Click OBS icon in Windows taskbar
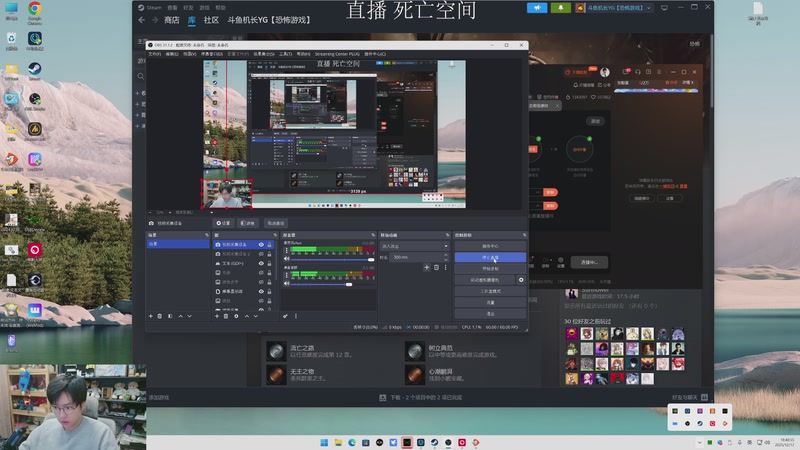The width and height of the screenshot is (800, 450). (448, 442)
